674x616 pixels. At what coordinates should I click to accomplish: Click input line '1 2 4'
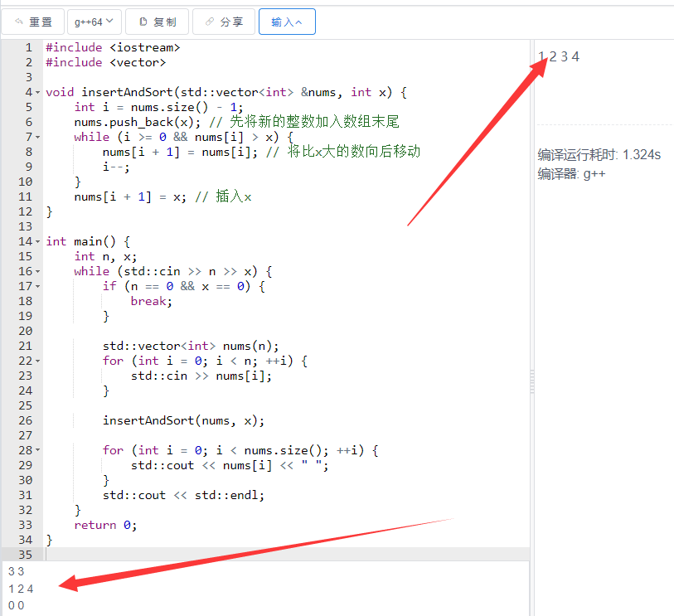click(21, 589)
